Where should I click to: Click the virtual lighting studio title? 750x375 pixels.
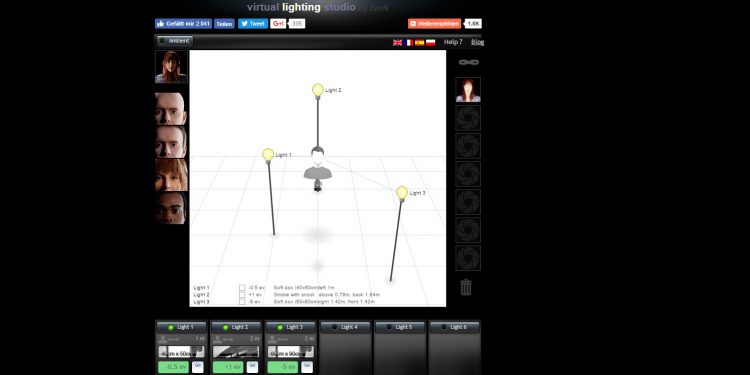pyautogui.click(x=301, y=7)
